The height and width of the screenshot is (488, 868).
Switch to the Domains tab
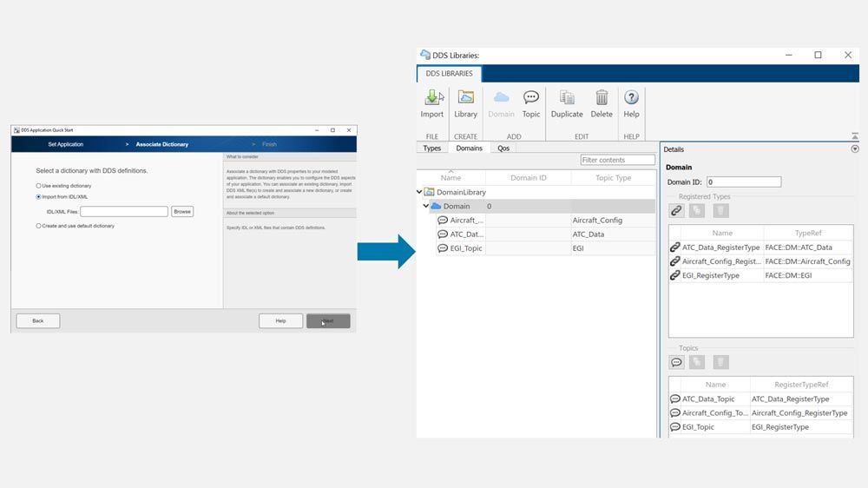pyautogui.click(x=469, y=148)
